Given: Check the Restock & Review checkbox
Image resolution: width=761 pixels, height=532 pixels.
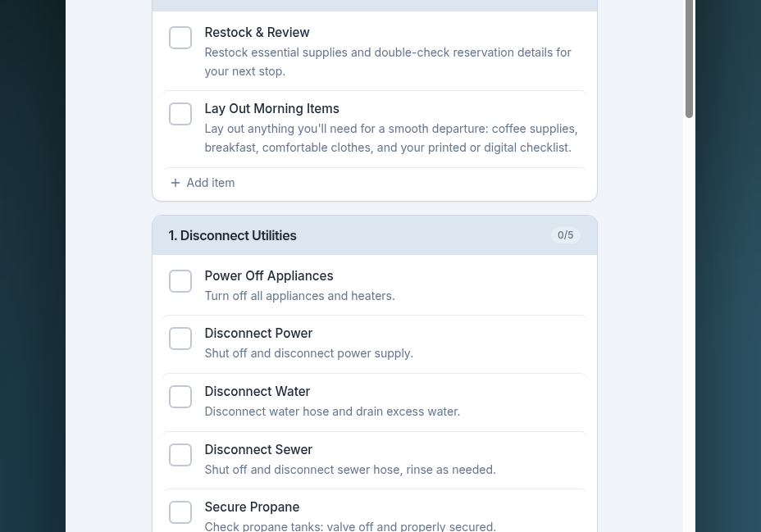Looking at the screenshot, I should (180, 38).
